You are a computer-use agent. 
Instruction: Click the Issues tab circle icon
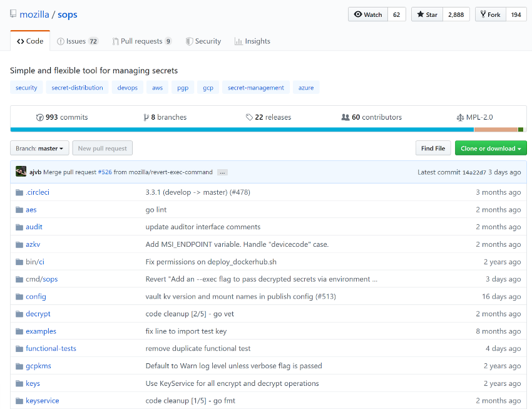tap(60, 41)
